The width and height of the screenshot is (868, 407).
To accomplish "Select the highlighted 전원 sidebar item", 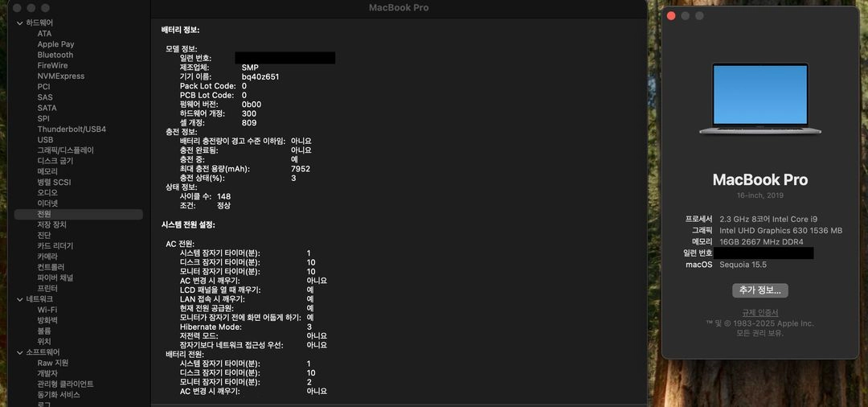I will tap(79, 214).
